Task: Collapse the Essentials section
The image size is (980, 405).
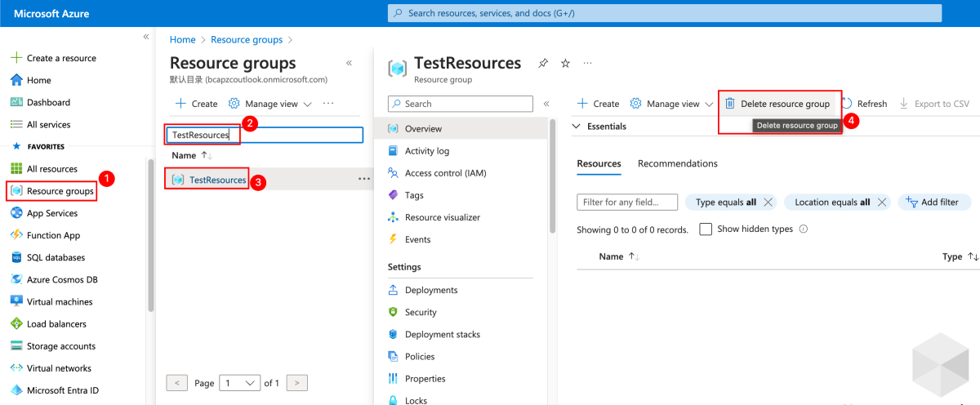Action: 577,127
